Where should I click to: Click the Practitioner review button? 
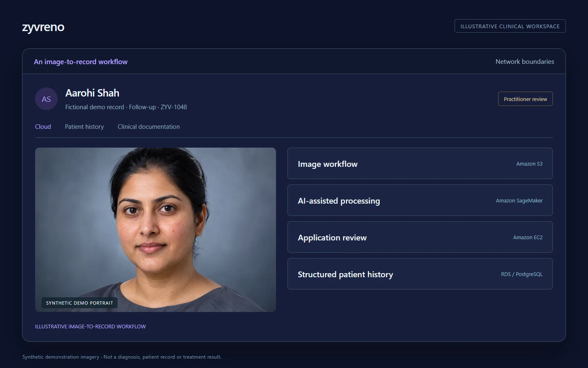525,99
